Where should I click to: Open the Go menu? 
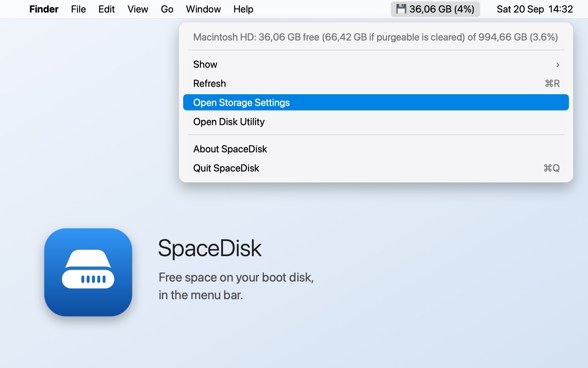tap(167, 9)
